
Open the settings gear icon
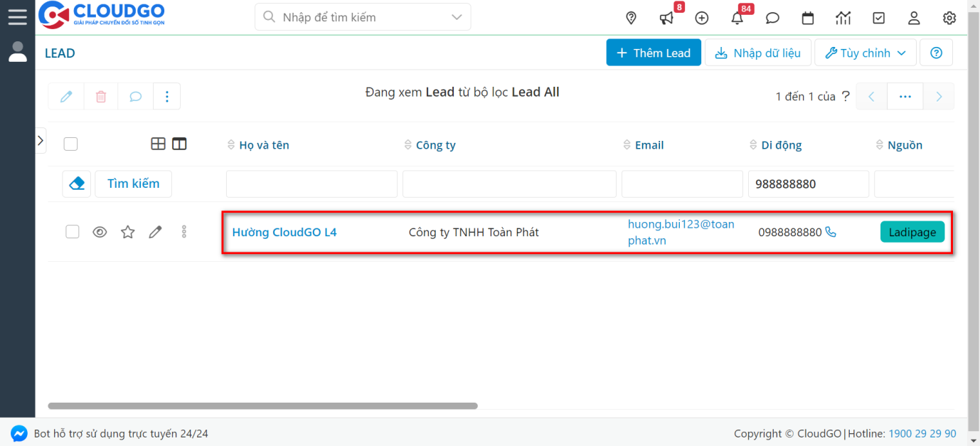pyautogui.click(x=949, y=18)
